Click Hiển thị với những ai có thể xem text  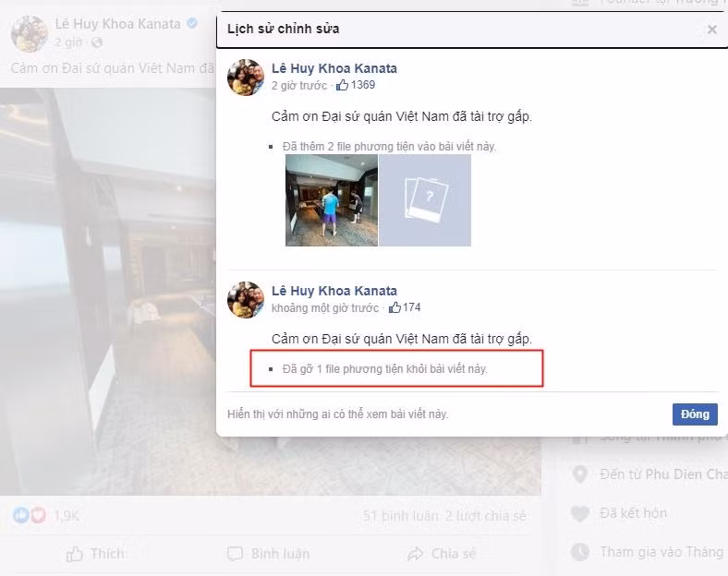click(337, 414)
